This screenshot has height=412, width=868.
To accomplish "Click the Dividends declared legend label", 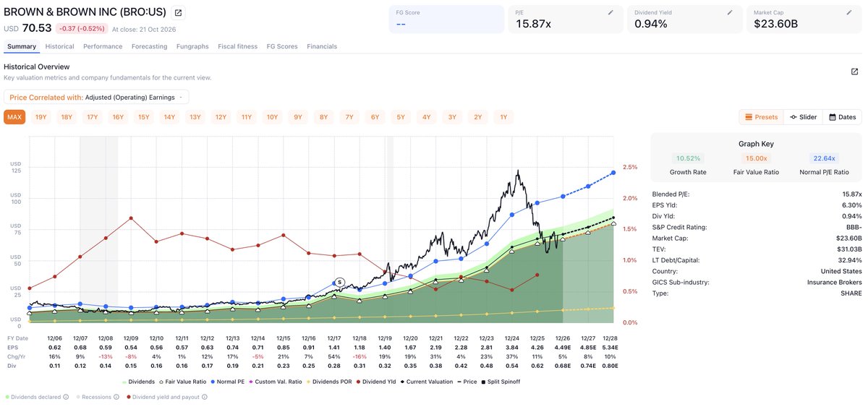I will [x=35, y=397].
